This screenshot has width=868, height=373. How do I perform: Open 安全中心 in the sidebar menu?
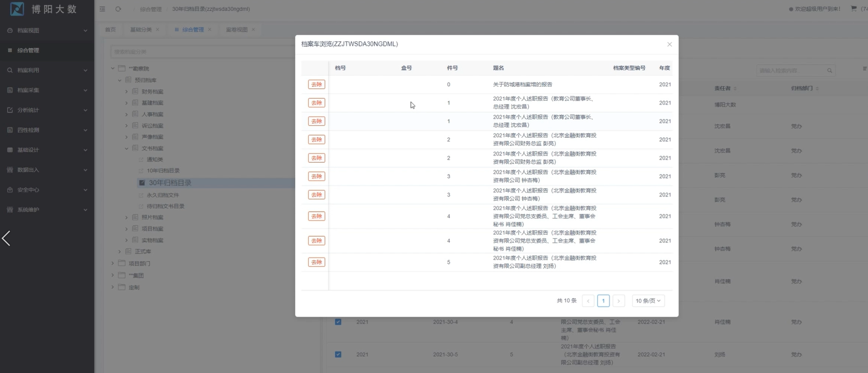[47, 190]
